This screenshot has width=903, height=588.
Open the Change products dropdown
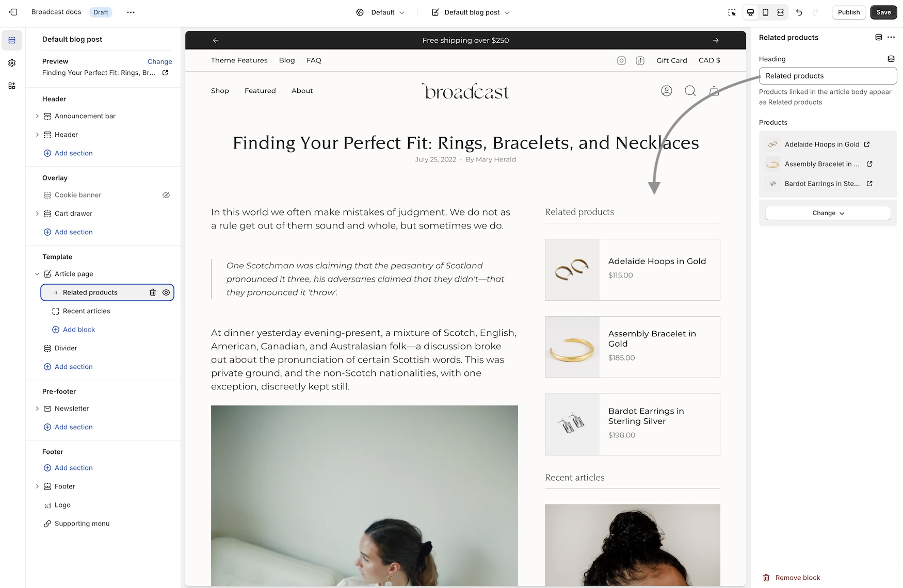pos(828,213)
